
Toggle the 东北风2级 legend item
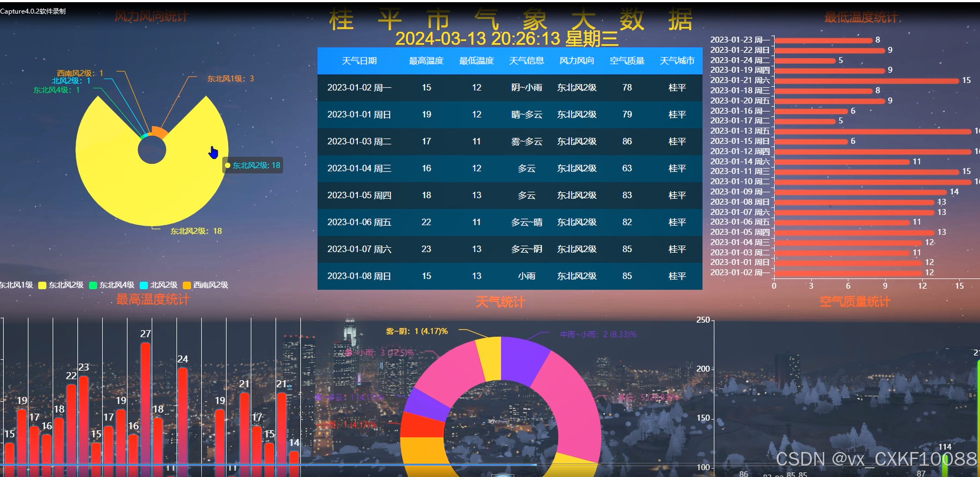pos(61,285)
